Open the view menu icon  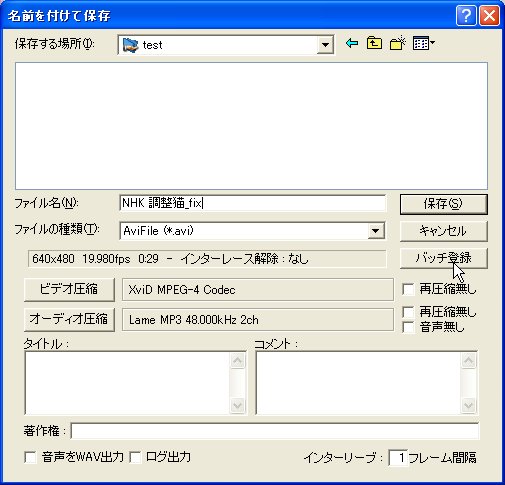point(424,43)
